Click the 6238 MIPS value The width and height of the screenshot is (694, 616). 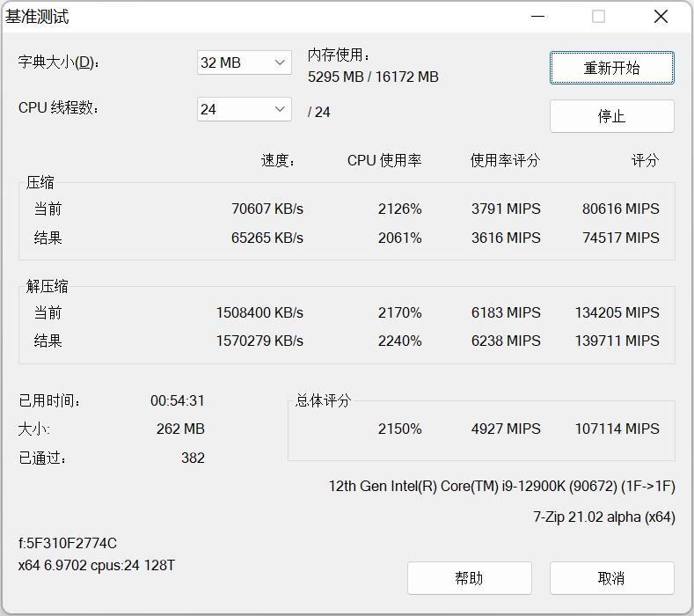[506, 341]
